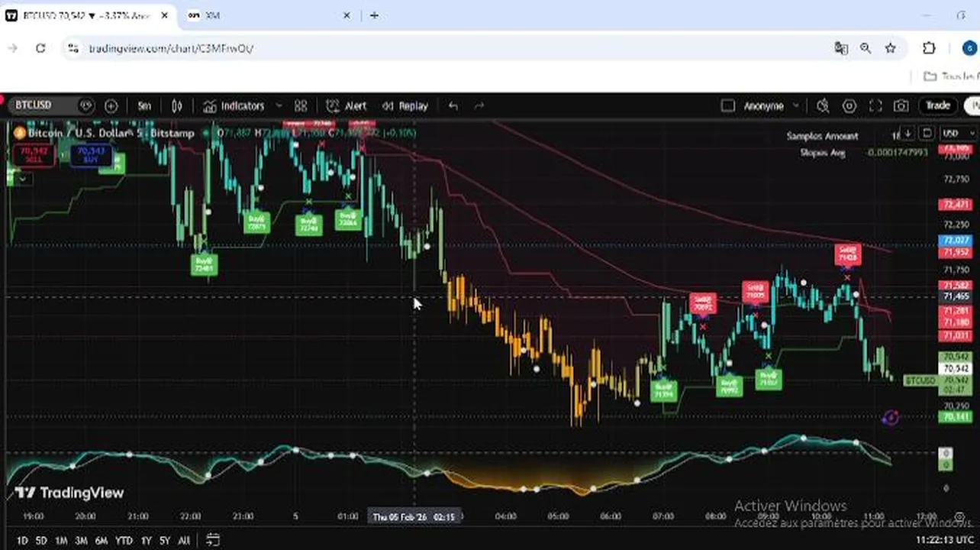Start bar Replay mode
Screen dimensions: 980x550
coord(405,106)
